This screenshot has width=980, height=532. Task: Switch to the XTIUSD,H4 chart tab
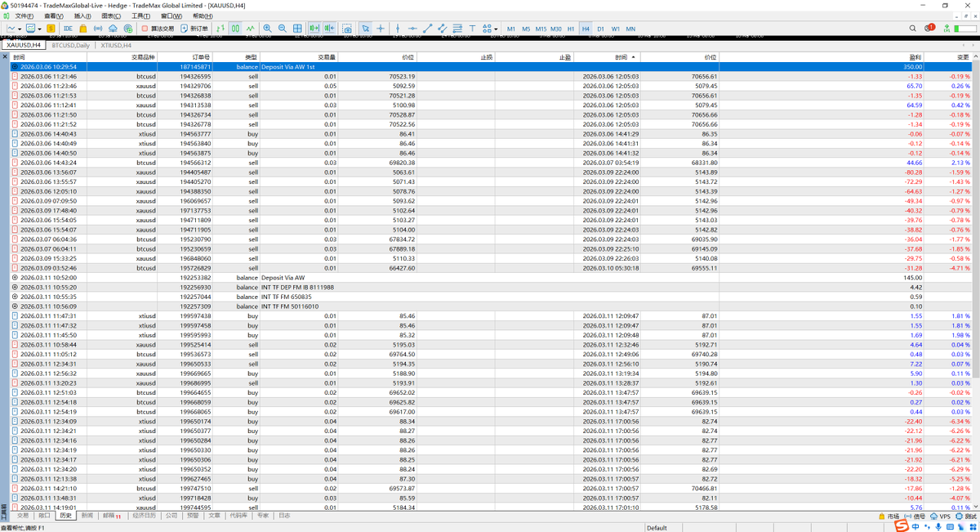(x=116, y=45)
